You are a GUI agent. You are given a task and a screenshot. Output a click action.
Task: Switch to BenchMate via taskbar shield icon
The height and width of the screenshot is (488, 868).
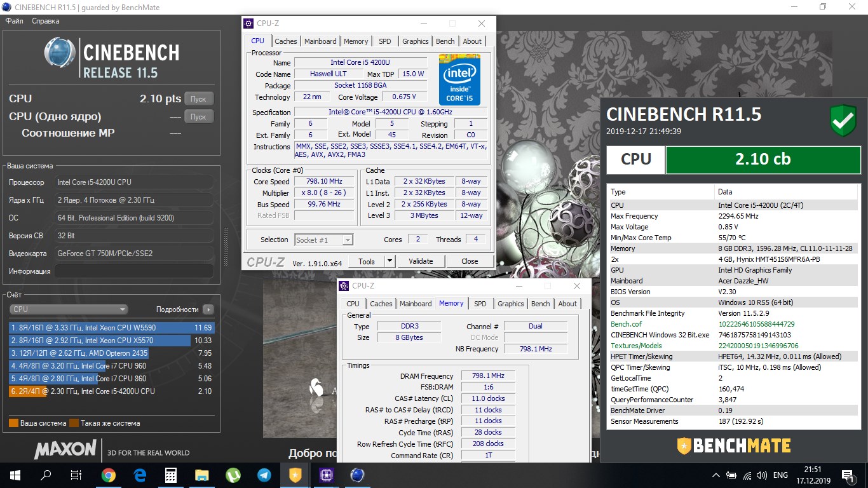tap(295, 475)
